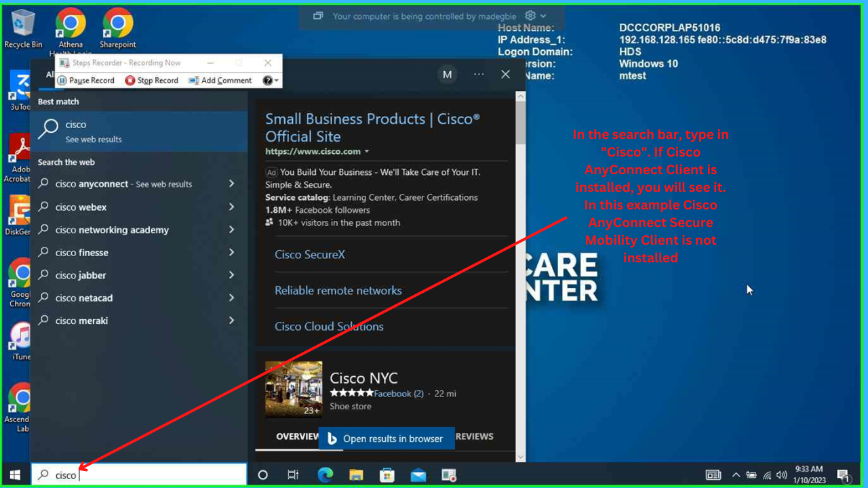Image resolution: width=868 pixels, height=488 pixels.
Task: Open the Windows Start button
Action: point(15,475)
